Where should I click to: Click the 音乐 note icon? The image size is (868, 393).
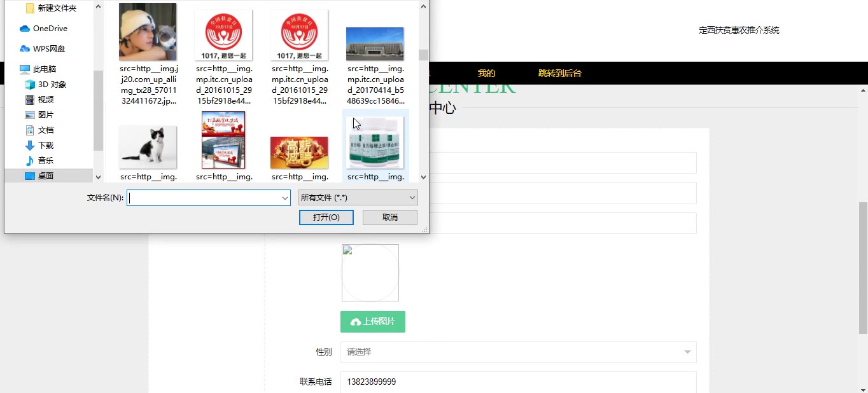(30, 161)
